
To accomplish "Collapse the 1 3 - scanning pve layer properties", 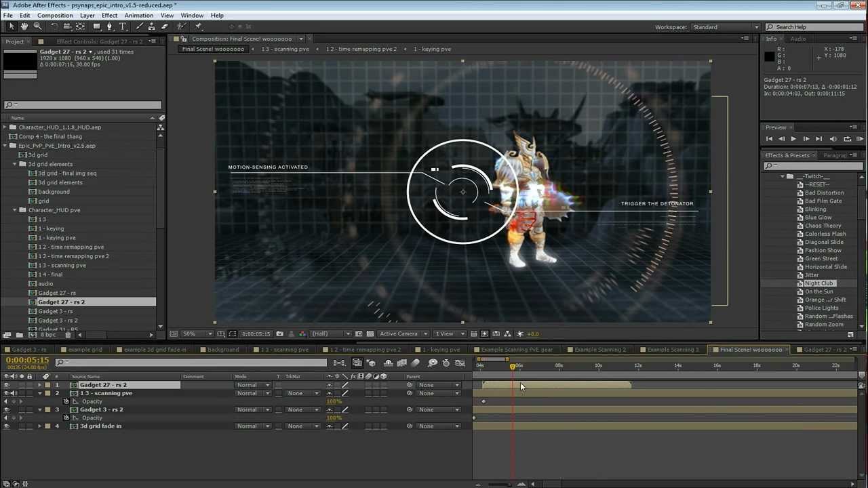I will tap(39, 393).
